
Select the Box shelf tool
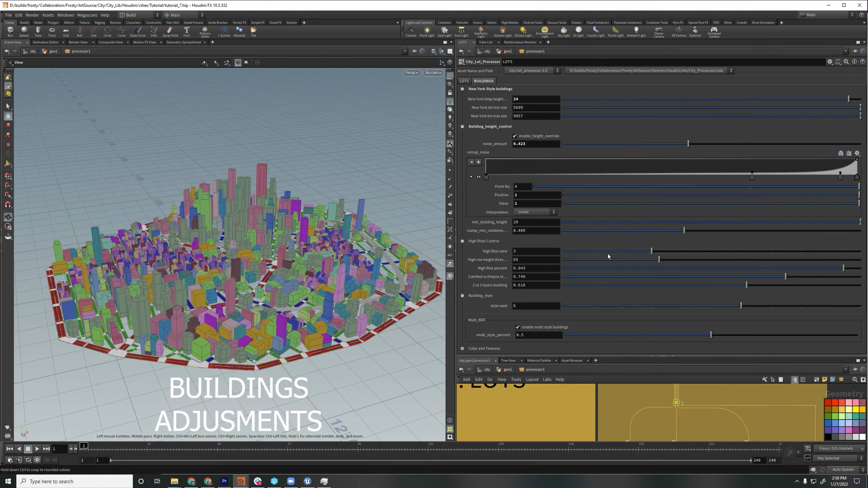[10, 32]
